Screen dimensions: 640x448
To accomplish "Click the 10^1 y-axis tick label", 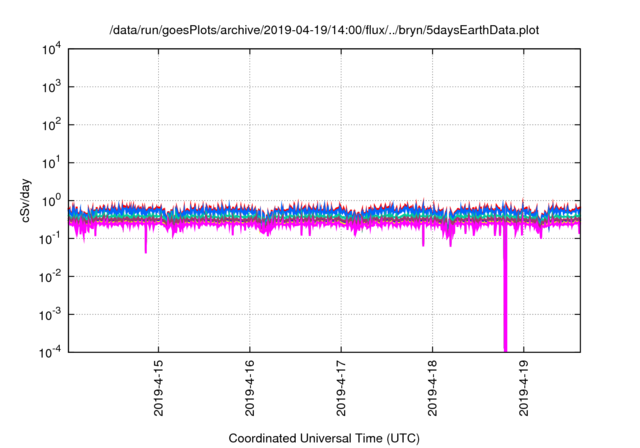I will (51, 163).
